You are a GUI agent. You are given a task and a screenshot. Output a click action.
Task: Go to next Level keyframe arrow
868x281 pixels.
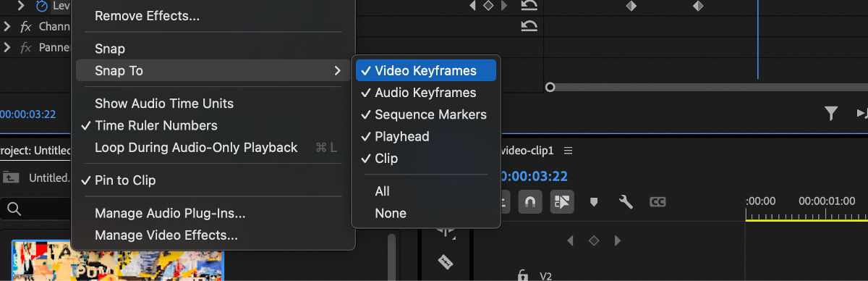(505, 6)
